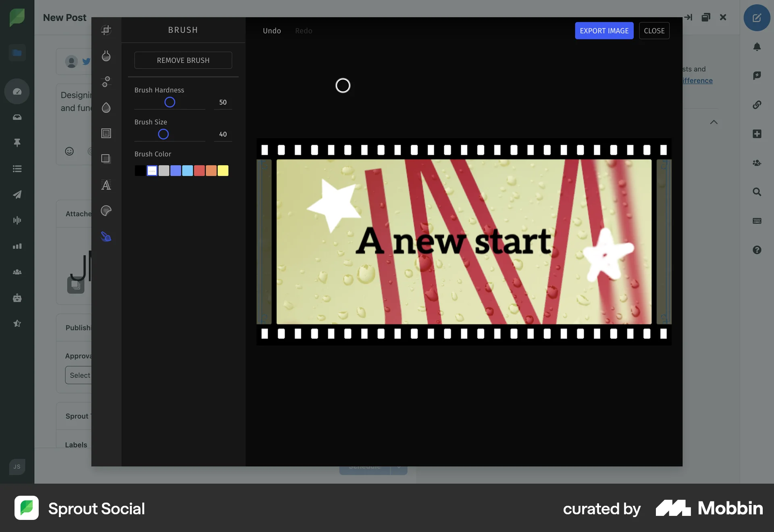This screenshot has height=532, width=774.
Task: Open the Adjustments tool
Action: (x=106, y=81)
